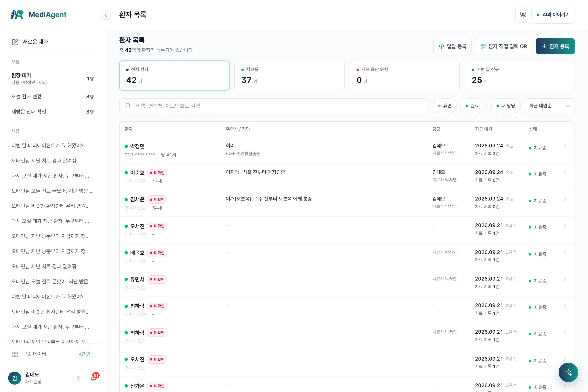Screen dimensions: 588x392
Task: Open the 최근 내원순 sort dropdown
Action: click(549, 106)
